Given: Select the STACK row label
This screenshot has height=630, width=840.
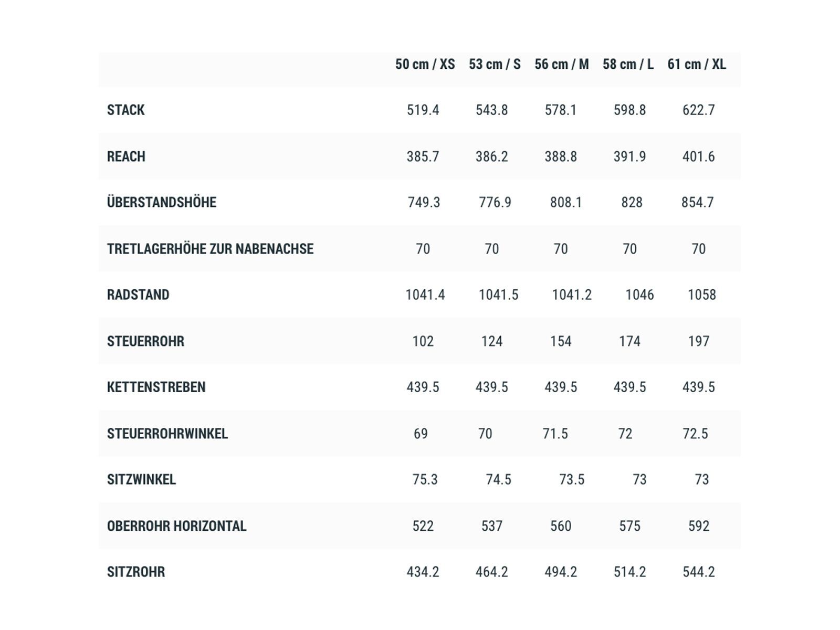Looking at the screenshot, I should pyautogui.click(x=126, y=110).
